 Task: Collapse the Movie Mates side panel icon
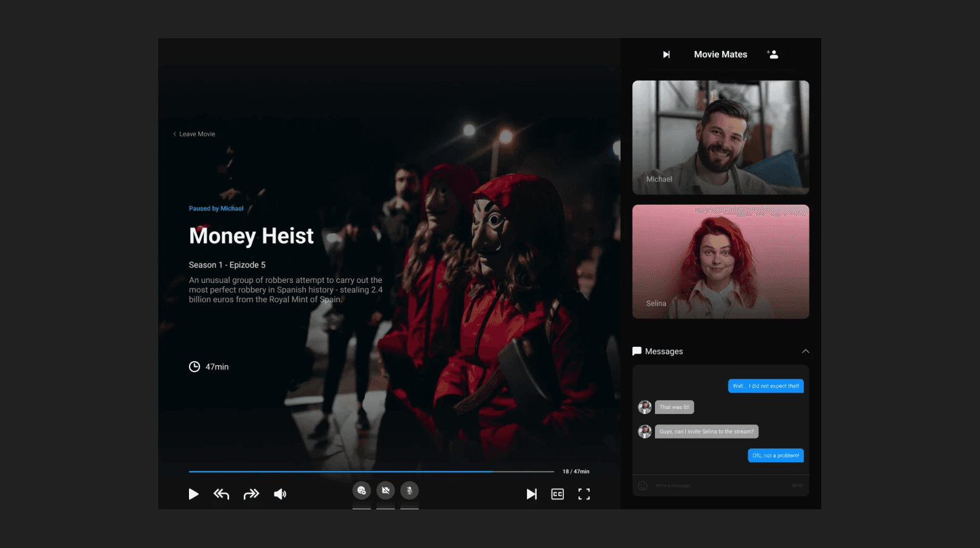[666, 55]
